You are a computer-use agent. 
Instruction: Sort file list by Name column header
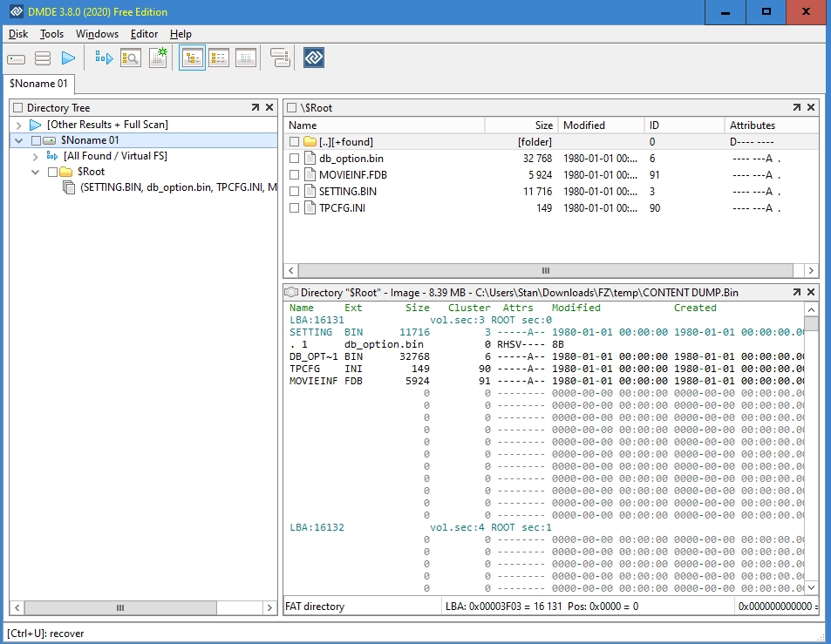[385, 125]
